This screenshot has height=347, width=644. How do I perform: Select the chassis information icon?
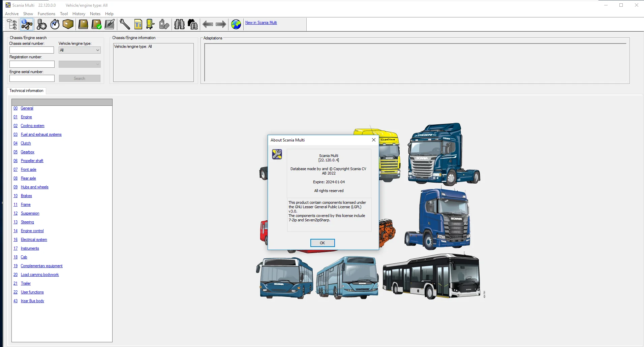pyautogui.click(x=27, y=24)
